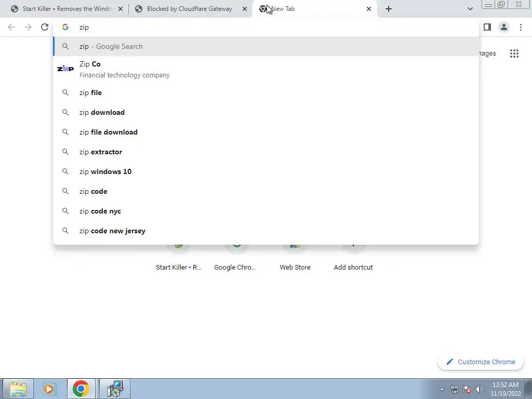Screen dimensions: 532x399
Task: Click the Show desktop button
Action: [x=528, y=389]
